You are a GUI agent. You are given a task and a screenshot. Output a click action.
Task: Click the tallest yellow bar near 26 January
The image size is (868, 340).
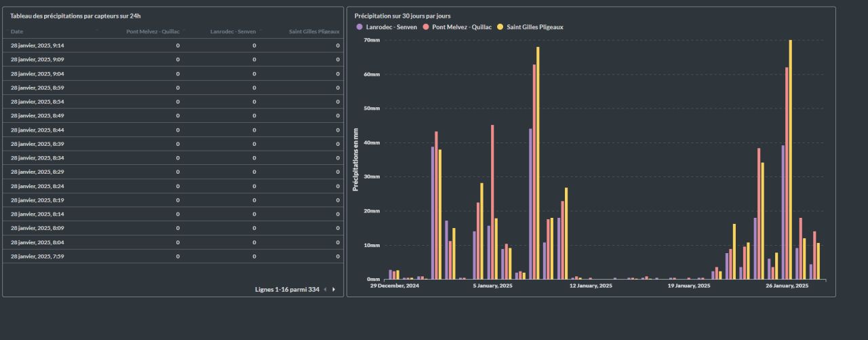tap(790, 159)
